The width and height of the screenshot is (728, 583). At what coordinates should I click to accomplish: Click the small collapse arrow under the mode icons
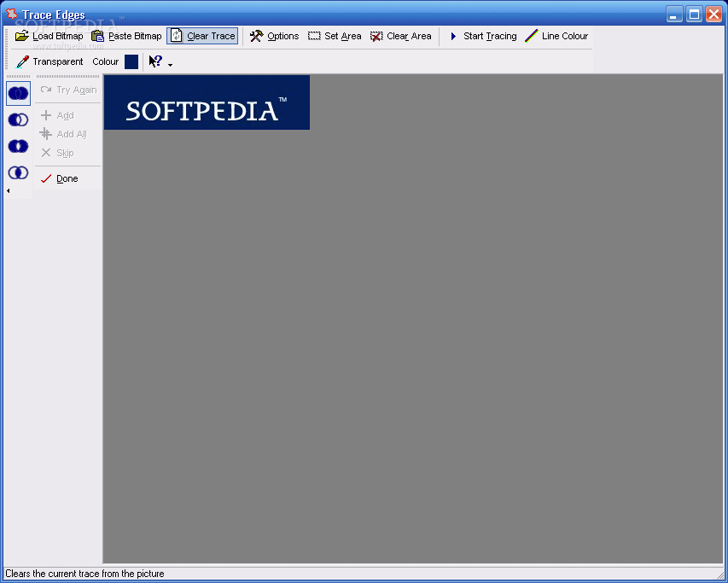[x=9, y=190]
